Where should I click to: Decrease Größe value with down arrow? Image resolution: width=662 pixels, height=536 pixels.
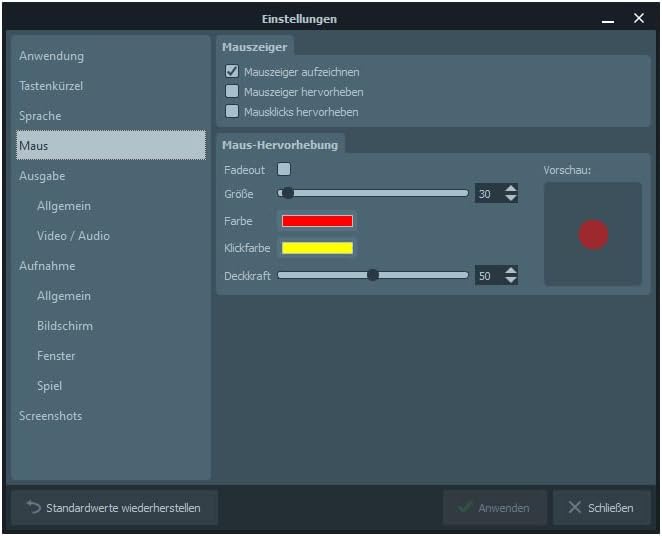click(x=511, y=198)
